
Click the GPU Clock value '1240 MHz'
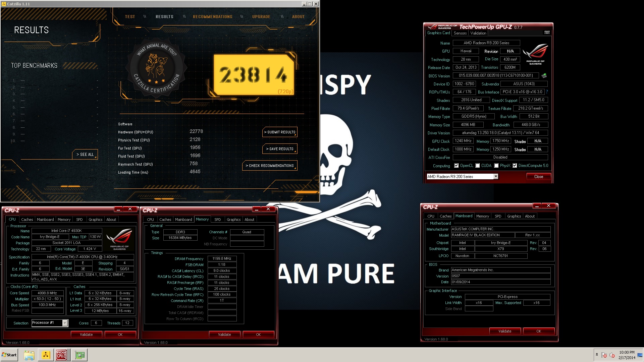point(463,141)
